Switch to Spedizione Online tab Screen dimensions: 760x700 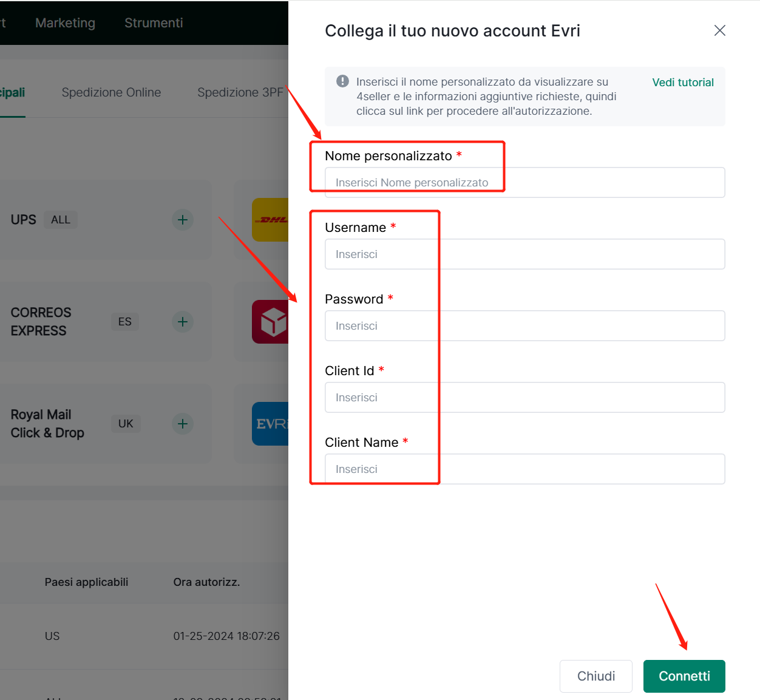(111, 92)
